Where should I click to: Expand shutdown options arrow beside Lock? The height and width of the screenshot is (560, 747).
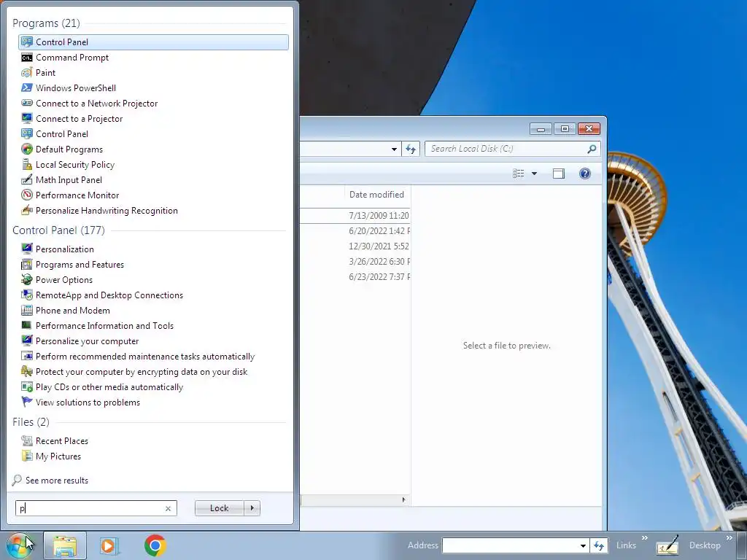point(252,508)
